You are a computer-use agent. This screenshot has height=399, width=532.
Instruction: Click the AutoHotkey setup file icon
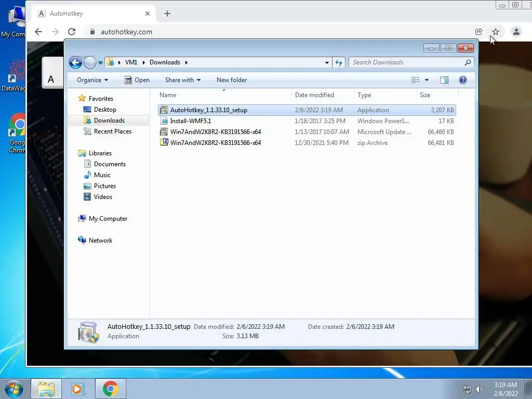click(164, 110)
